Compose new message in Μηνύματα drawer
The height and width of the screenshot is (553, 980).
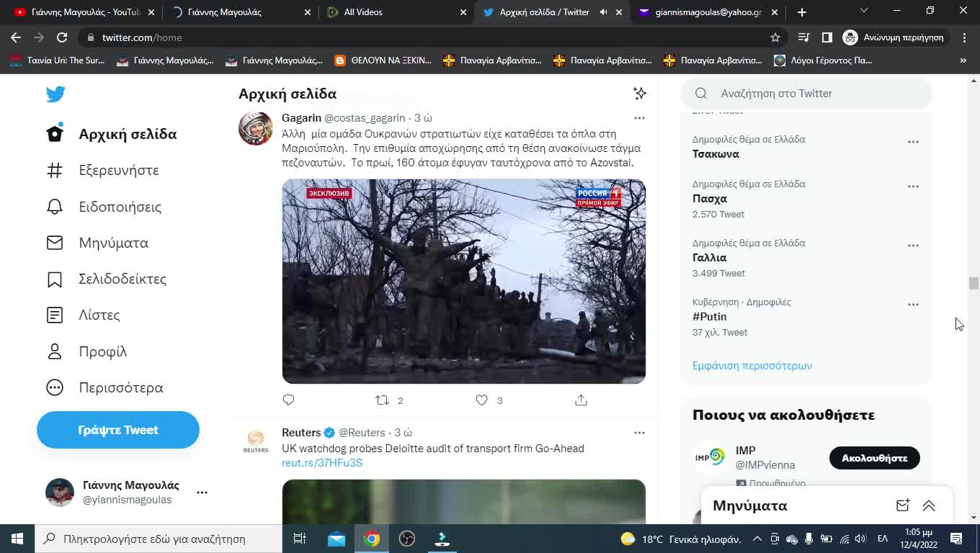coord(903,505)
